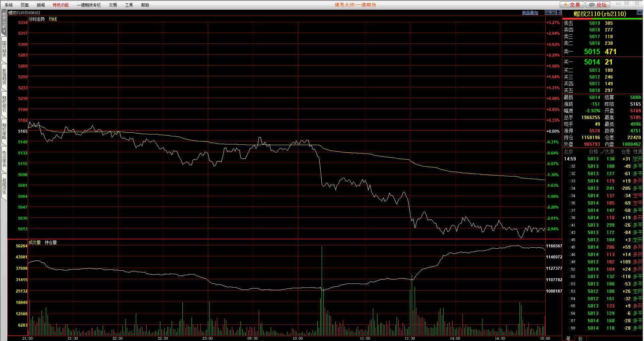
Task: Click the right arrow next-contract icon
Action: [553, 12]
